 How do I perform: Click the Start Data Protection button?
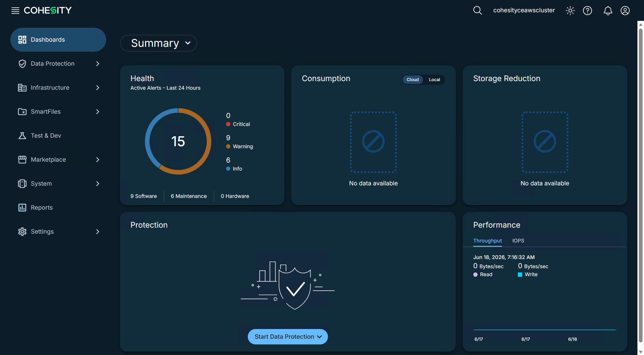[x=288, y=337]
